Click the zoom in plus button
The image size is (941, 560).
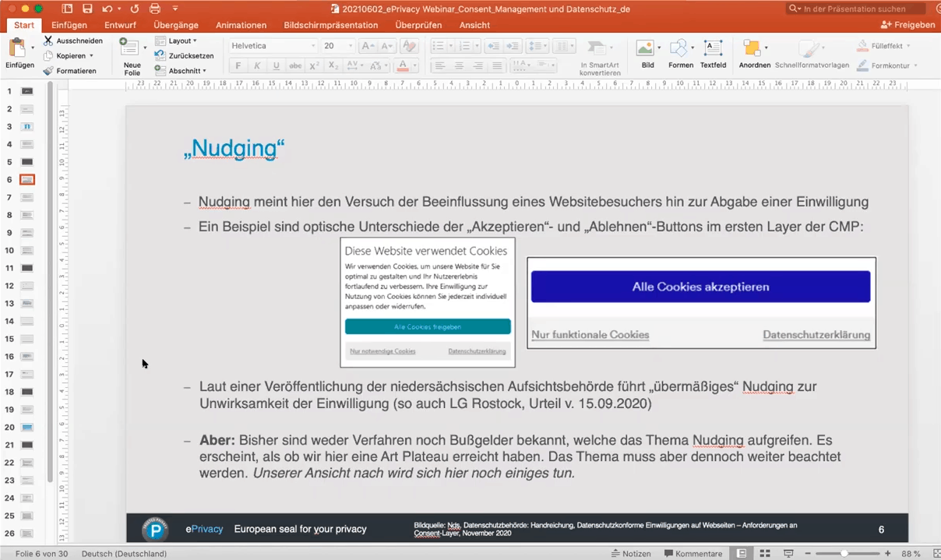tap(887, 553)
